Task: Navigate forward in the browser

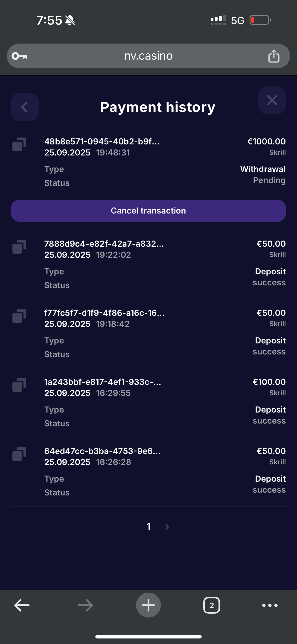Action: (x=85, y=605)
